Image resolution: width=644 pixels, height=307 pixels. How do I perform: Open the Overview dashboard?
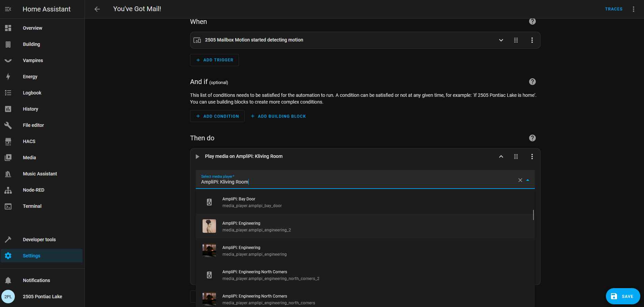click(x=42, y=28)
